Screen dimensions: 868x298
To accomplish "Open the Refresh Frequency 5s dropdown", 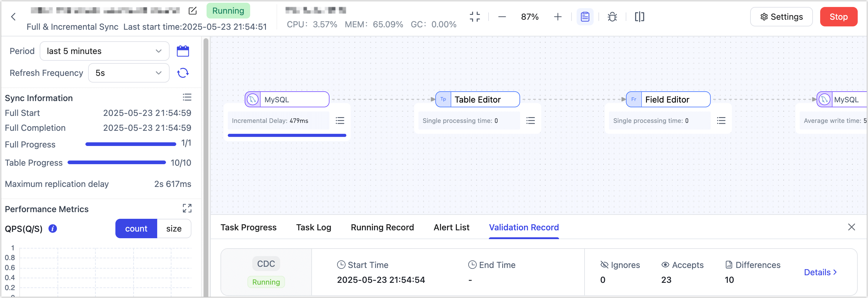I will tap(129, 73).
